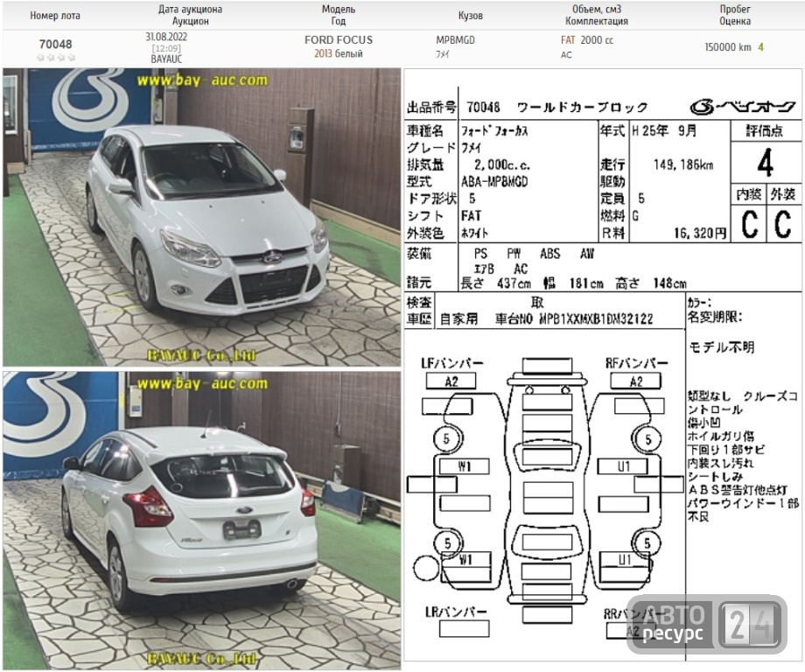Image resolution: width=805 pixels, height=672 pixels.
Task: Click the Bayauc logo on the auction sheet header
Action: point(742,107)
